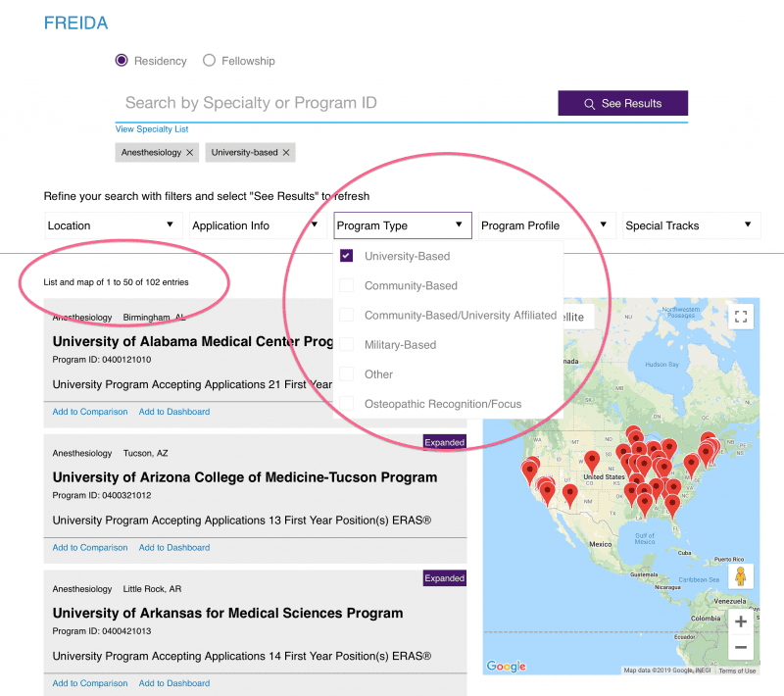Viewport: 784px width, 696px height.
Task: Open the Application Info filter dropdown
Action: point(258,225)
